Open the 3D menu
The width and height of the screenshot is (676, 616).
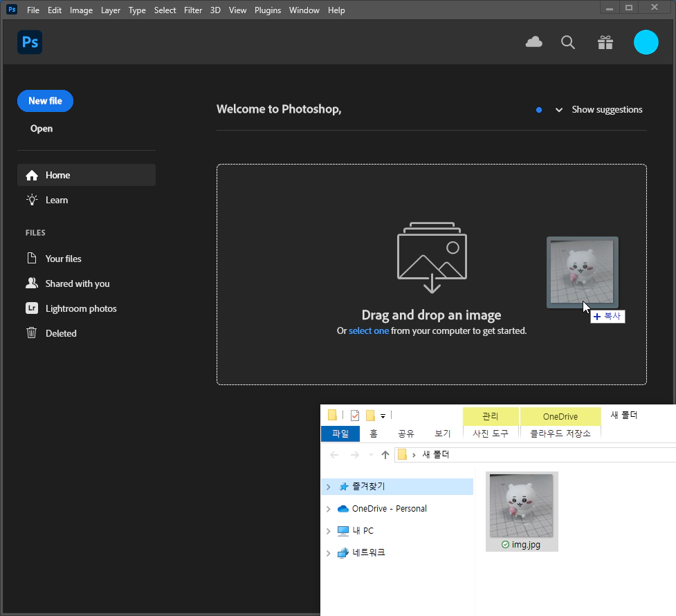215,10
